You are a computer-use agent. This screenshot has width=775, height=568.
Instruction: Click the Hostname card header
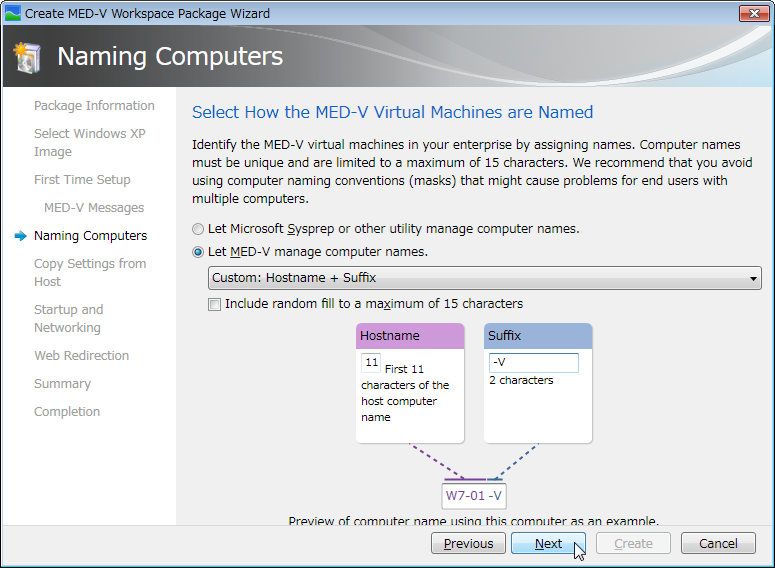point(410,336)
